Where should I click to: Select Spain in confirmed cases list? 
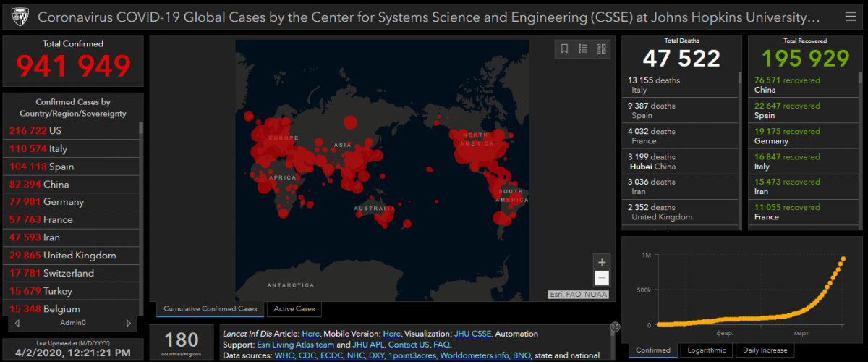coord(71,167)
